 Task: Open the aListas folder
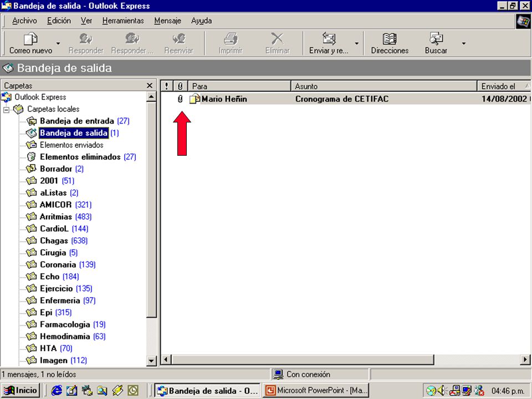tap(53, 193)
